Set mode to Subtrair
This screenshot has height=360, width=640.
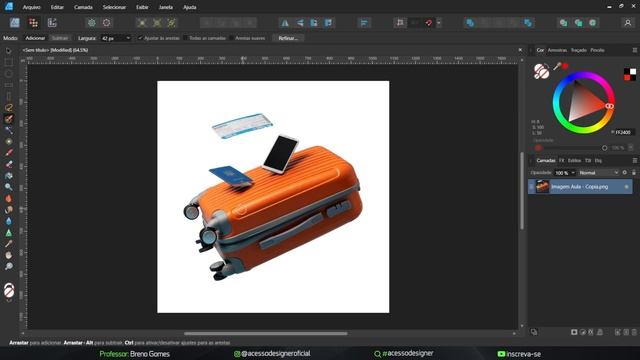pos(60,38)
